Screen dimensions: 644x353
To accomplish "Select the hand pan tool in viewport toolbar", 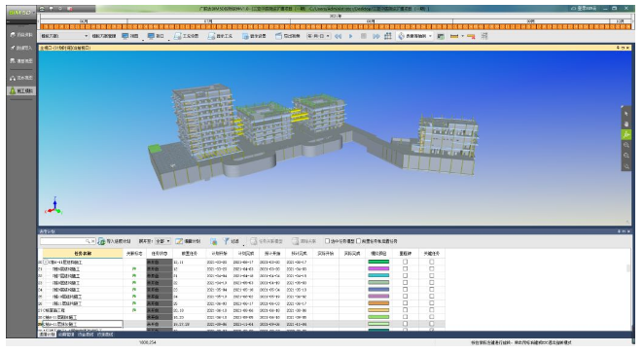I will [626, 124].
